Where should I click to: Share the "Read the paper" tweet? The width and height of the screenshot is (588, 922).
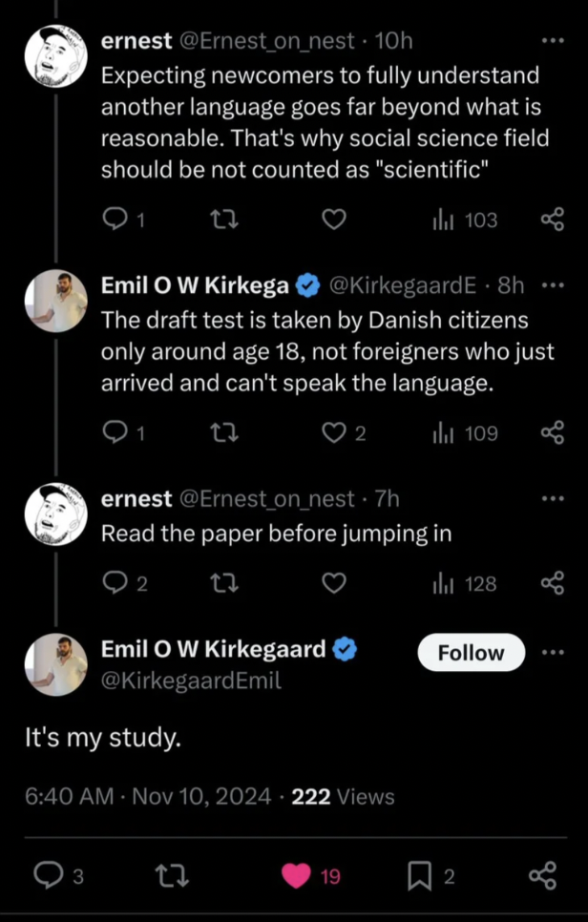click(x=553, y=583)
